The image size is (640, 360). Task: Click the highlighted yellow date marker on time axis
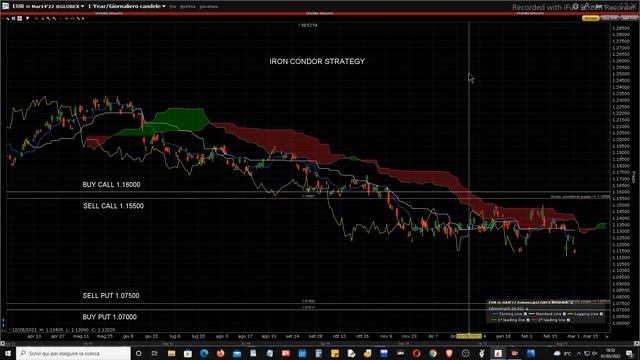(x=469, y=336)
